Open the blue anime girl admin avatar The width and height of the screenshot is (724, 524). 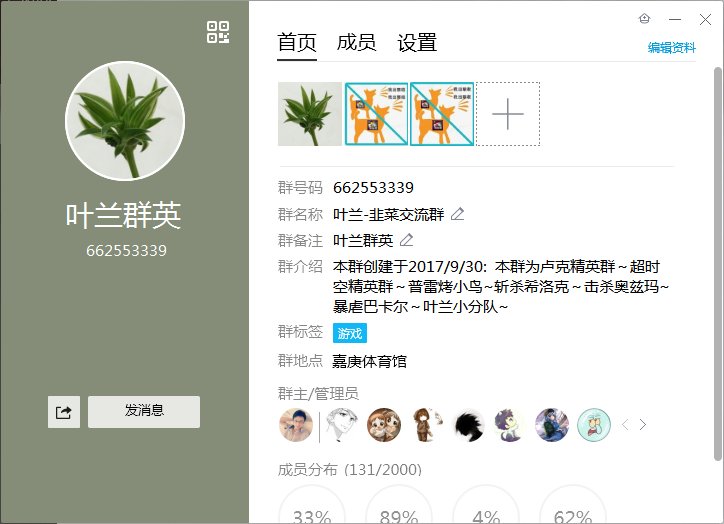coord(552,425)
